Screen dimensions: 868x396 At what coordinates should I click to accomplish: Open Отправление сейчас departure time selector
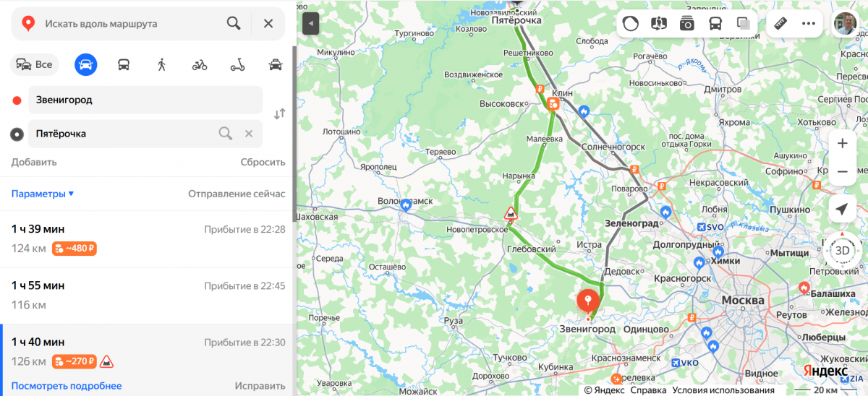click(237, 194)
